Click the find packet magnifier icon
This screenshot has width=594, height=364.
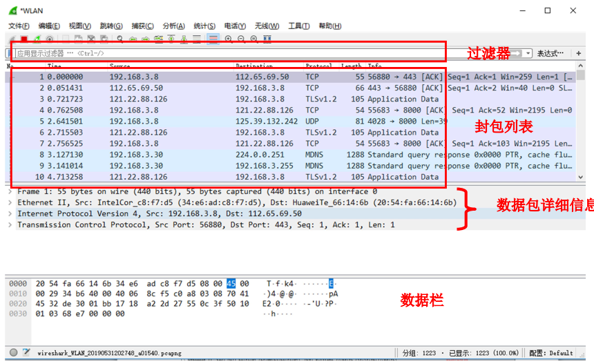coord(120,39)
